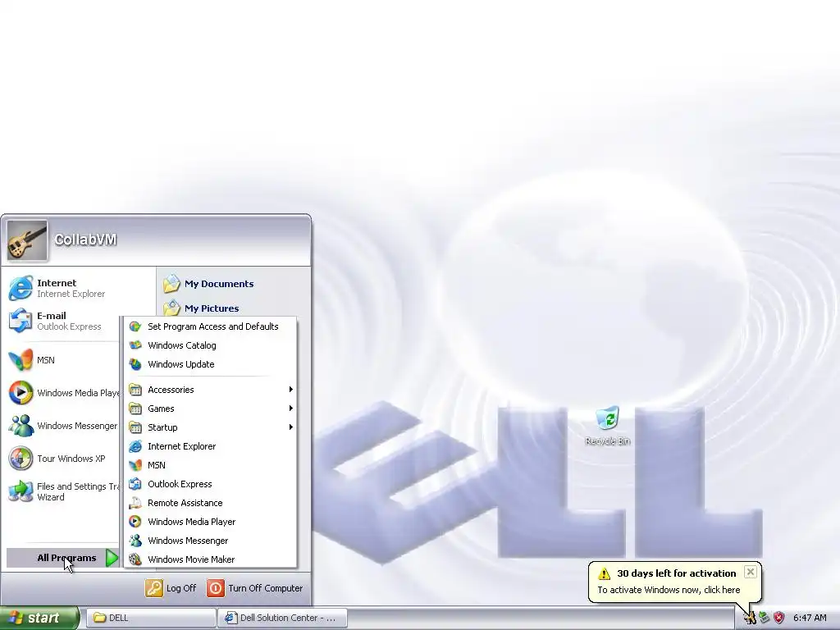This screenshot has width=840, height=630.
Task: Open Files and Settings Transfer Wizard
Action: pos(63,491)
